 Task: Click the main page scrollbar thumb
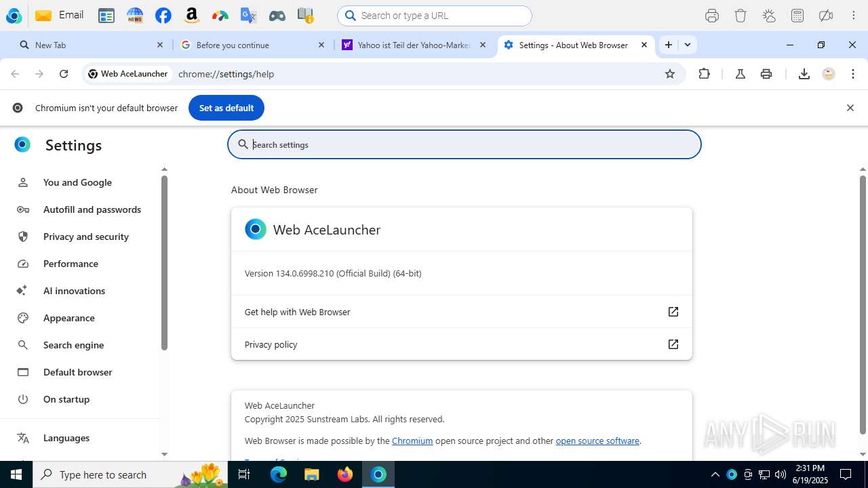[863, 304]
